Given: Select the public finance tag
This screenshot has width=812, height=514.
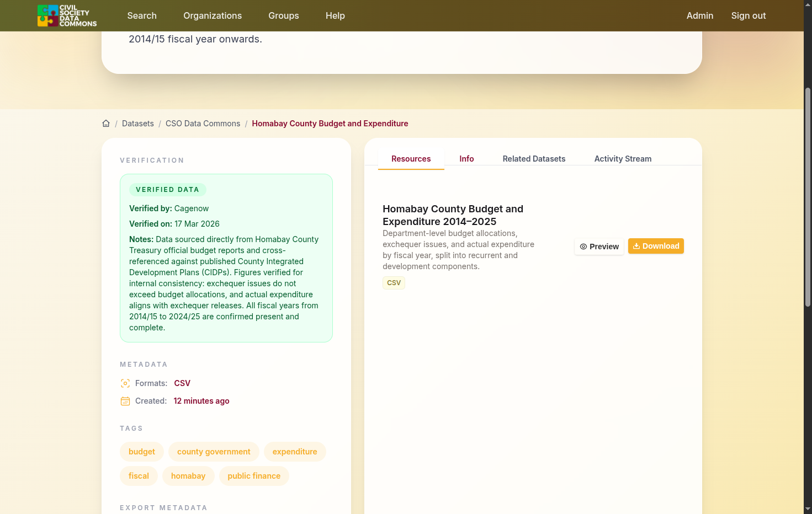Looking at the screenshot, I should click(x=254, y=476).
